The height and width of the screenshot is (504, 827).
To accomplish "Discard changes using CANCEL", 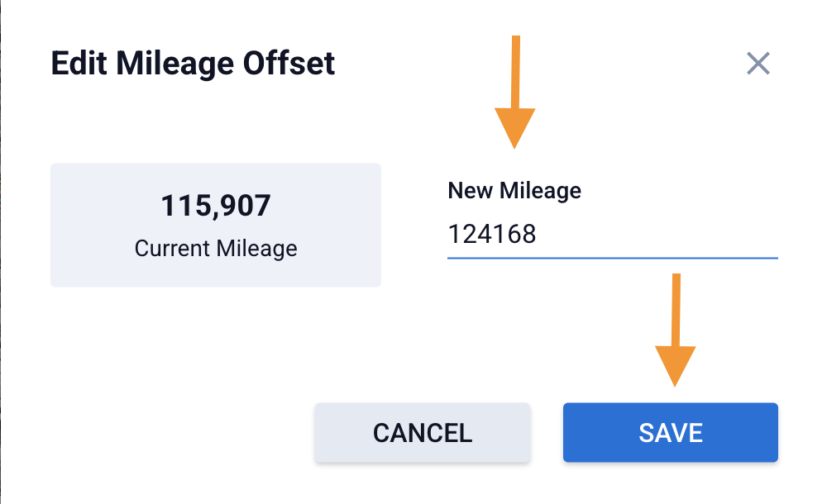I will 422,432.
